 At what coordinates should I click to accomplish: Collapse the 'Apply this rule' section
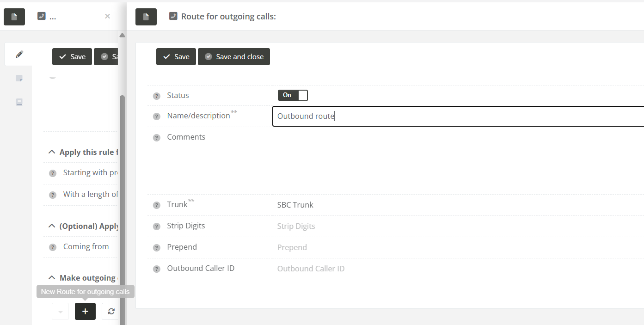51,152
